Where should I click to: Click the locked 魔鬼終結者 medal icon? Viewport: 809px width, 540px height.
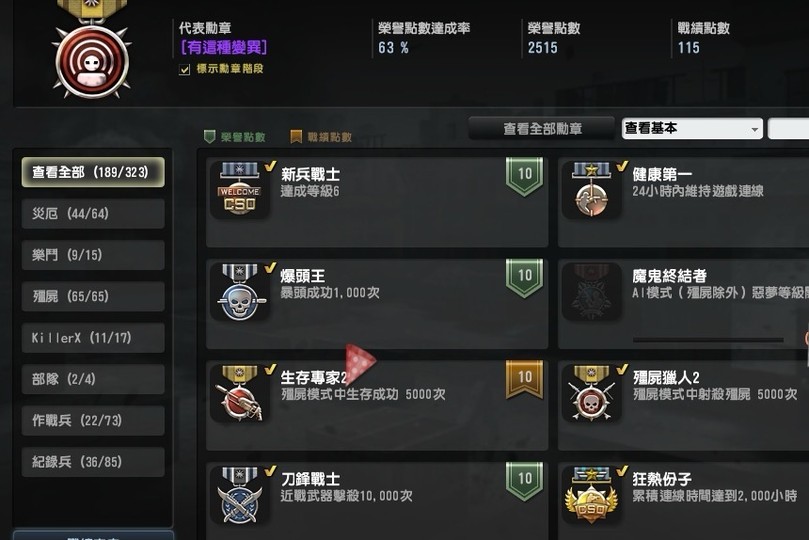pyautogui.click(x=592, y=291)
